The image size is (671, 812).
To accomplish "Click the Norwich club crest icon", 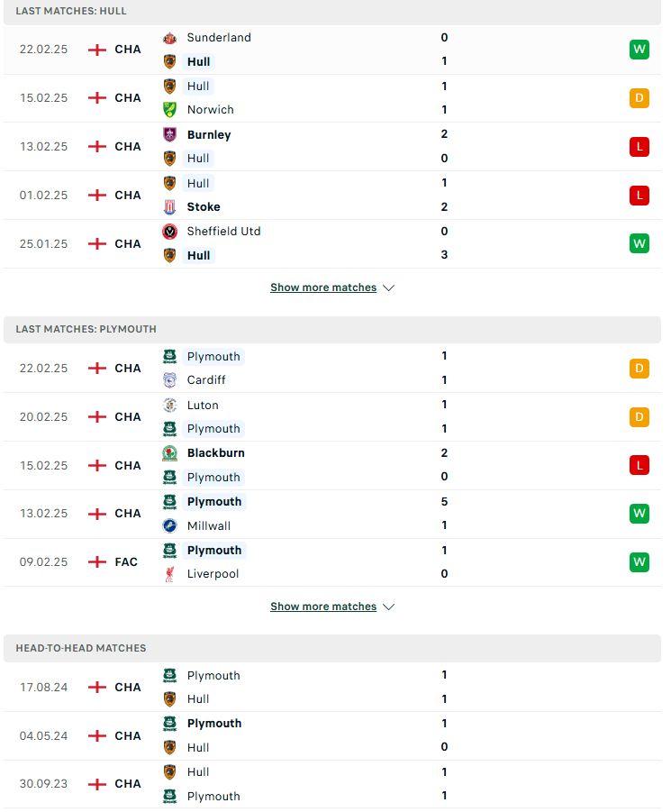I will coord(169,110).
